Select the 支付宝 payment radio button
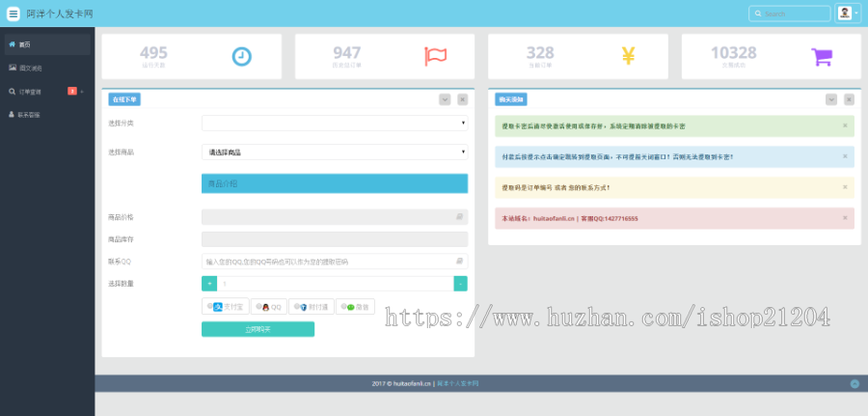Viewport: 868px width, 416px height. click(210, 306)
